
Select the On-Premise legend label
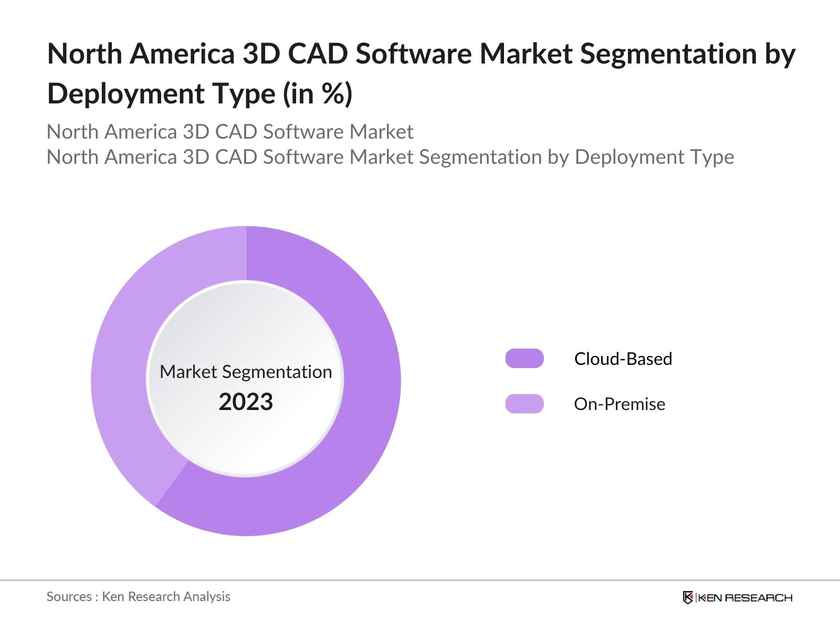[x=620, y=404]
